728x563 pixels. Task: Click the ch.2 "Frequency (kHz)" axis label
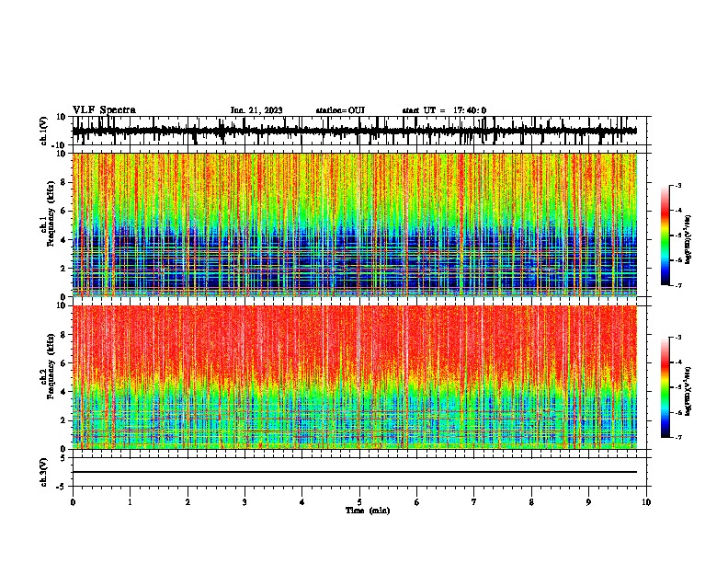(51, 366)
